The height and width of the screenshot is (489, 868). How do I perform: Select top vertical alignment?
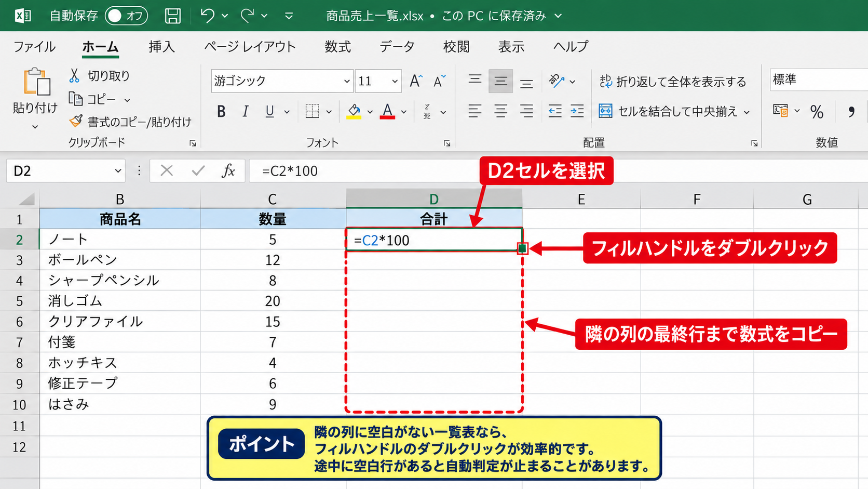coord(474,81)
